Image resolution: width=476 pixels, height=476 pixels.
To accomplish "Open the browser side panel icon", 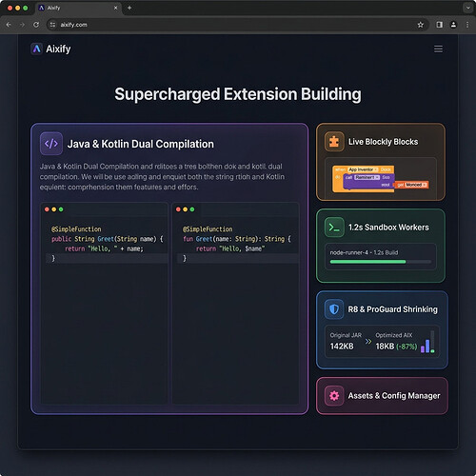I will (440, 25).
